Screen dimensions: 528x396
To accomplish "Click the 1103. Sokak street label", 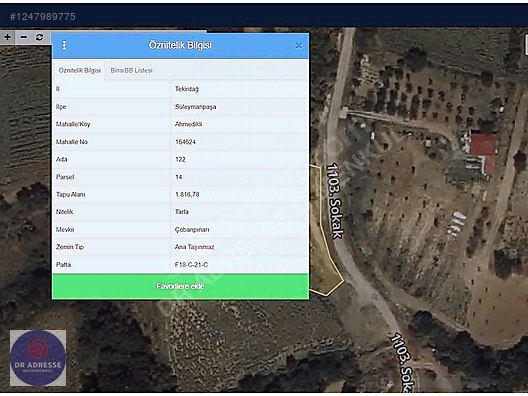I will tap(335, 201).
